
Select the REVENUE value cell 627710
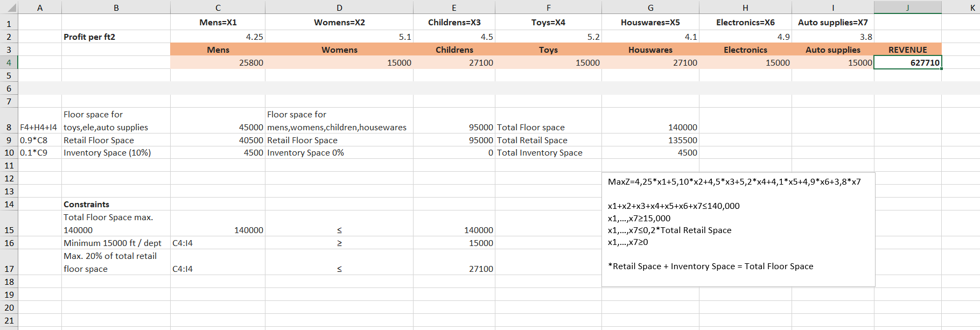pos(908,62)
